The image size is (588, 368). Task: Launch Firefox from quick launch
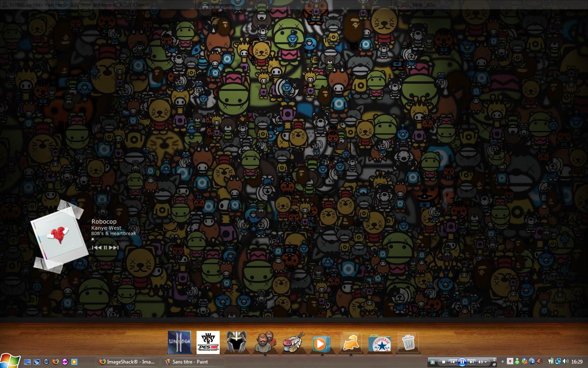click(x=56, y=362)
